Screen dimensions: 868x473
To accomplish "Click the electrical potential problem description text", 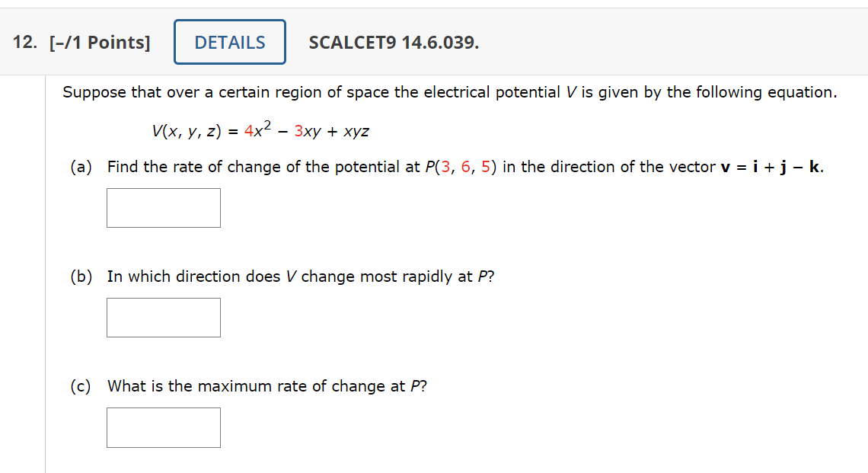I will pyautogui.click(x=449, y=91).
